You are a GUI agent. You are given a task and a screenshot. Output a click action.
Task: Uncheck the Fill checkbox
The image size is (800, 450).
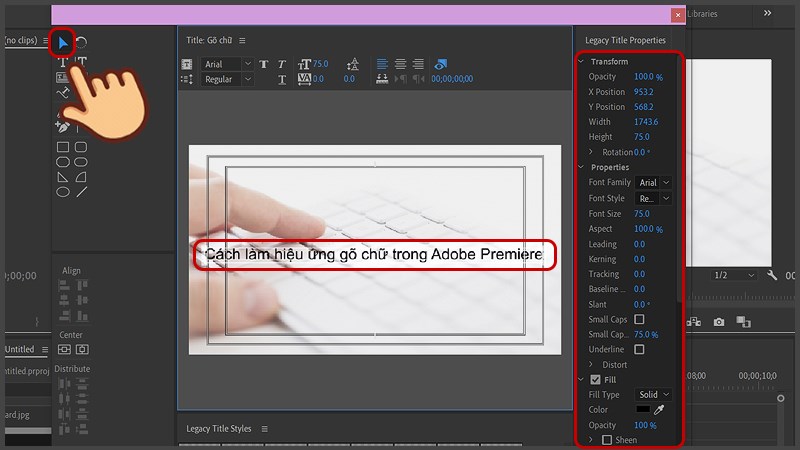[x=595, y=380]
